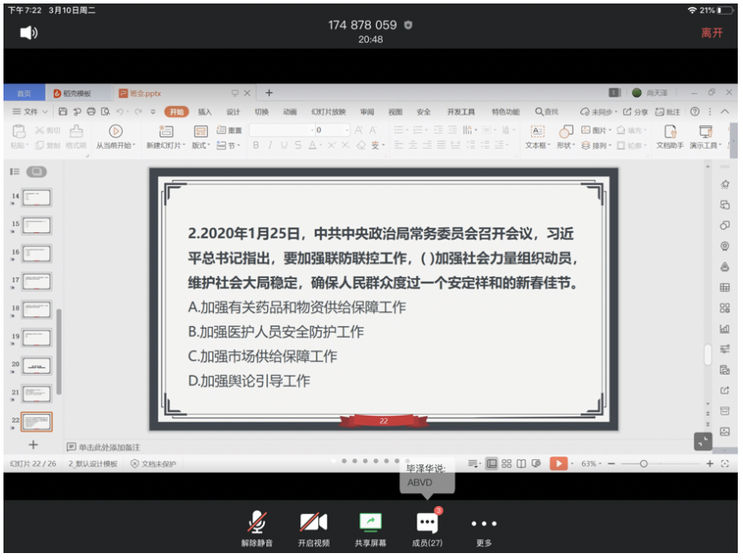
Task: Tap 离开 to leave the meeting
Action: [x=711, y=33]
